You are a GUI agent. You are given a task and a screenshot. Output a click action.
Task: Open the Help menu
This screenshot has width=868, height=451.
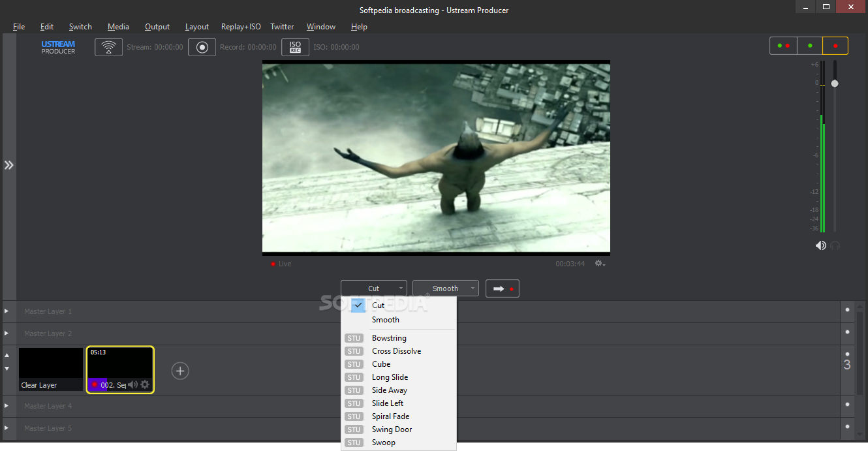(x=359, y=27)
